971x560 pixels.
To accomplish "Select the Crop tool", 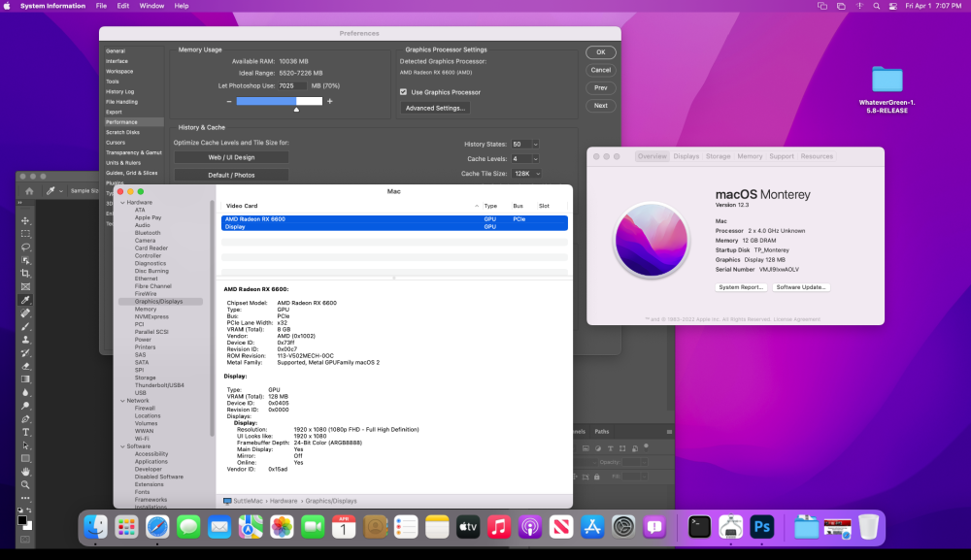I will [25, 274].
